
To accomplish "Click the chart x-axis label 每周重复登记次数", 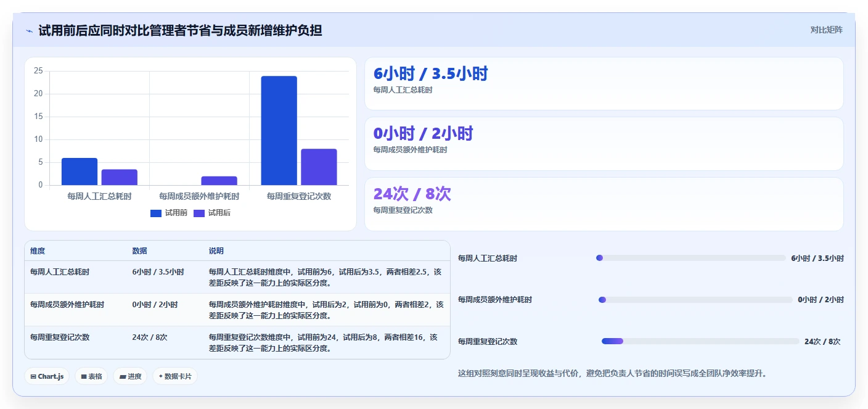I will [x=299, y=196].
